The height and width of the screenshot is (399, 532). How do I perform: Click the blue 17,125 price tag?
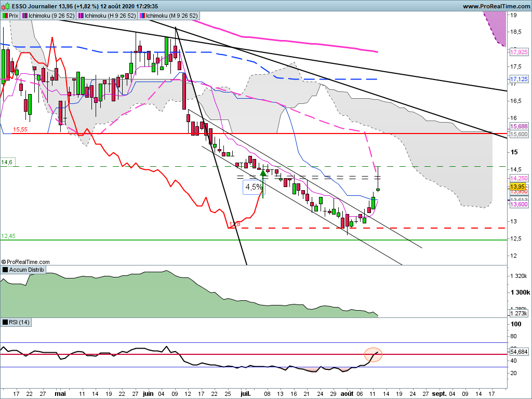(519, 79)
